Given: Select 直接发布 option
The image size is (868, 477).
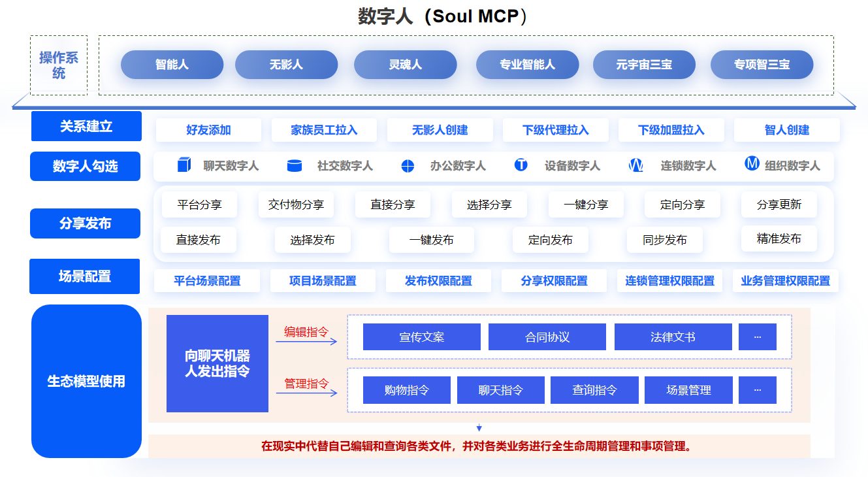Looking at the screenshot, I should point(198,240).
